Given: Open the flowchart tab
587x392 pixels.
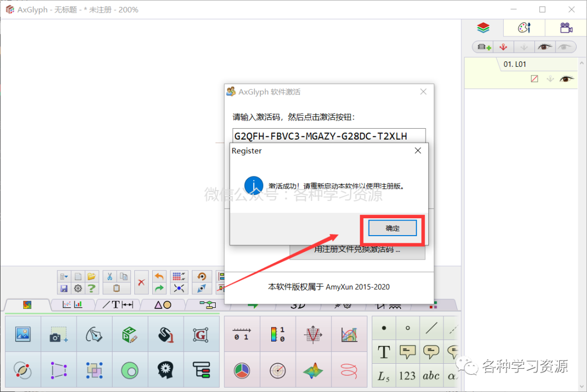Looking at the screenshot, I should tap(208, 305).
